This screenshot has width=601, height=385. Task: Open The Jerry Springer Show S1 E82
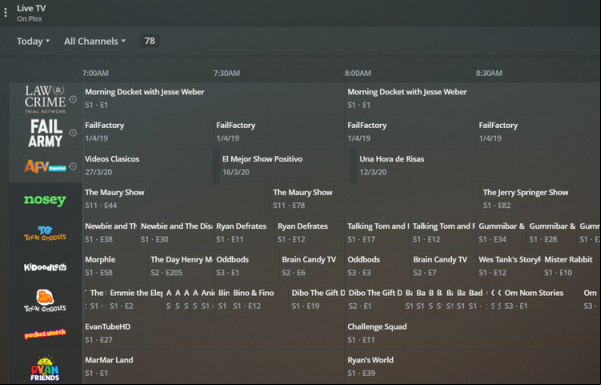pos(540,199)
